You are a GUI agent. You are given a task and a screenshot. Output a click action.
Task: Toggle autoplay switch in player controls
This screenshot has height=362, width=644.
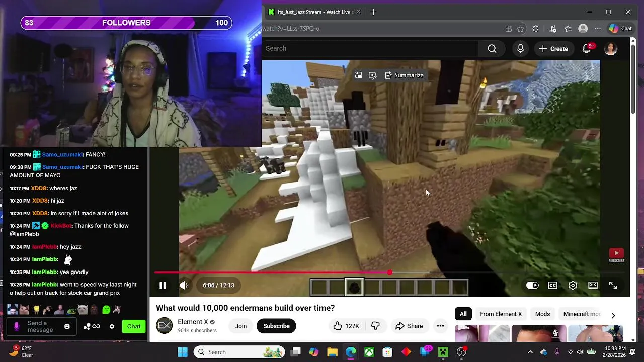pyautogui.click(x=532, y=285)
